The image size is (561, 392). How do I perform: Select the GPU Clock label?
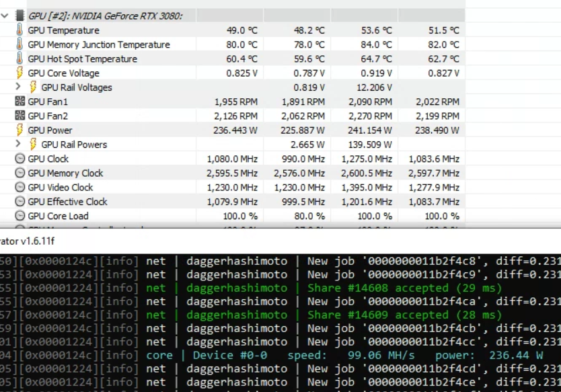tap(48, 159)
